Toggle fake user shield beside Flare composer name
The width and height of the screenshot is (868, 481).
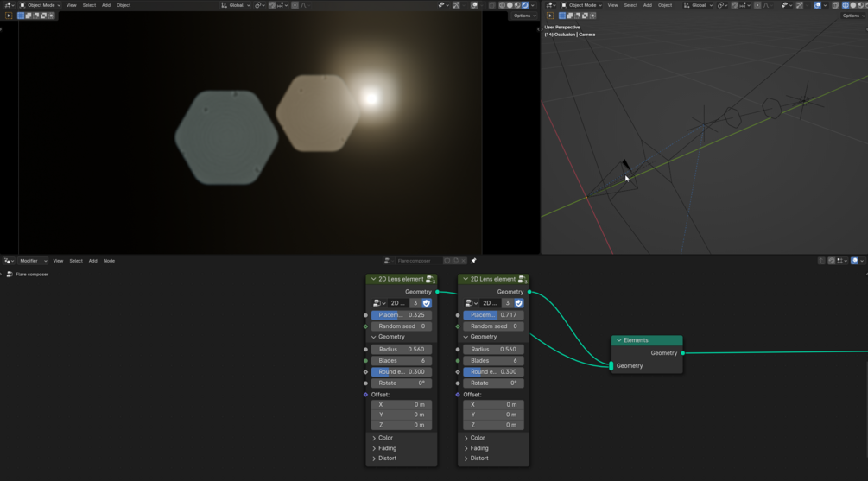pyautogui.click(x=447, y=261)
